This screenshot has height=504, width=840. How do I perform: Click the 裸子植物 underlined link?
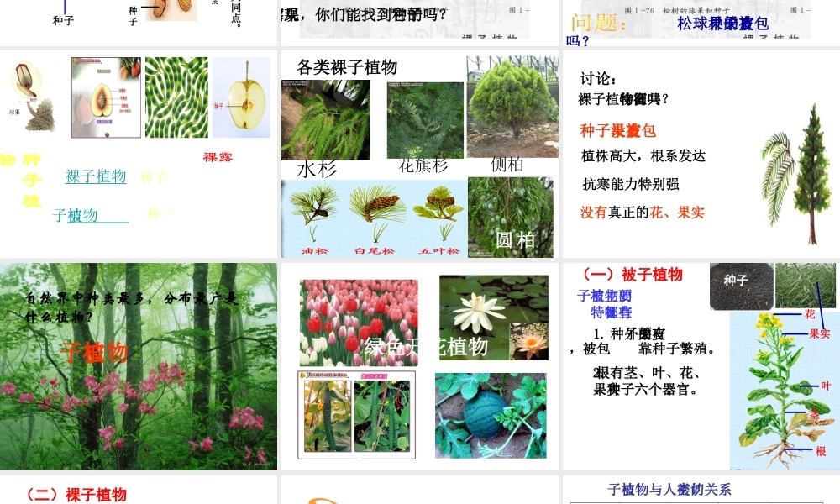point(96,176)
